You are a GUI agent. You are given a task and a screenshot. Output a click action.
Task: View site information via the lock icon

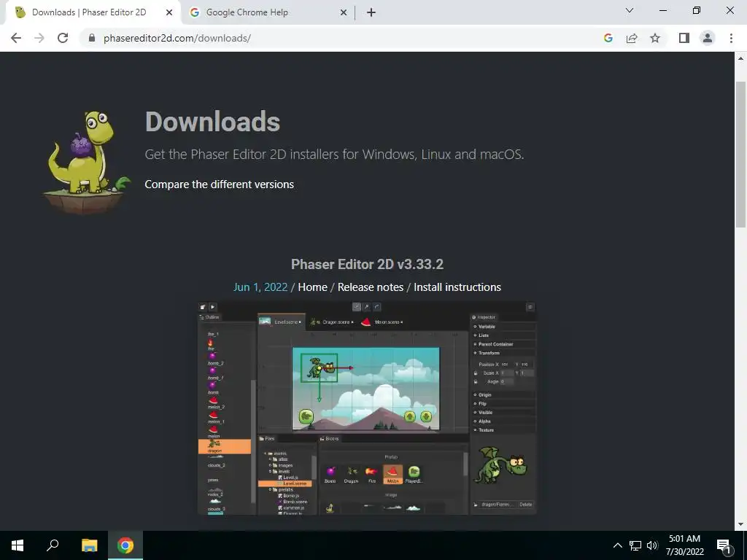pos(92,38)
